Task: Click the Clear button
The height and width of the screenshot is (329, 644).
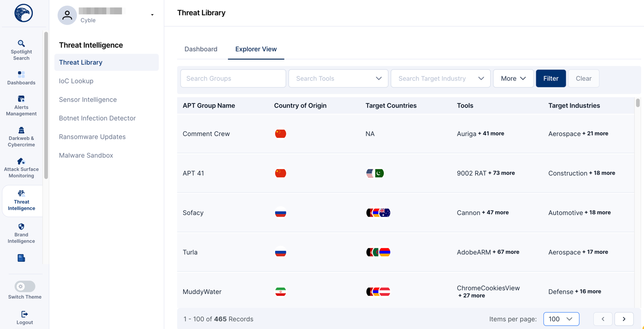Action: (583, 78)
